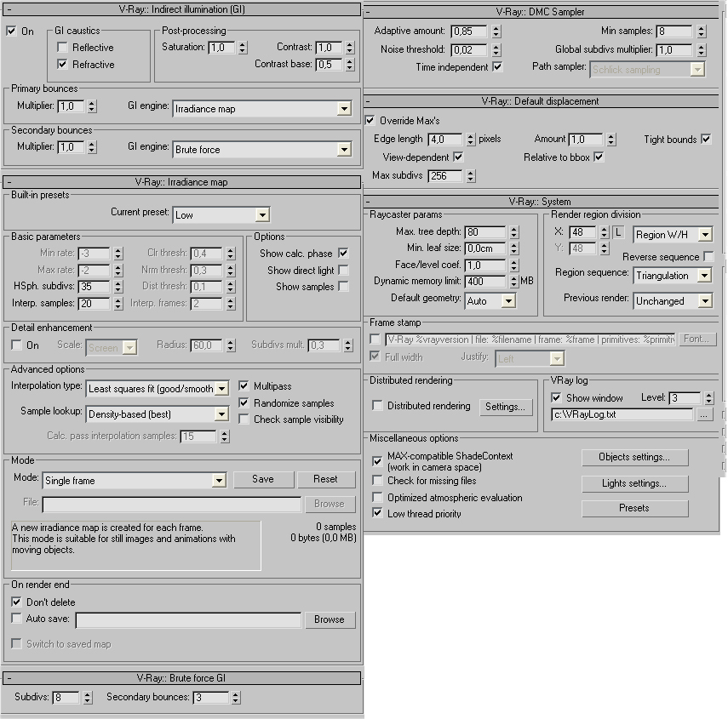The width and height of the screenshot is (728, 719).
Task: Click Noise threshold input field
Action: [x=469, y=49]
